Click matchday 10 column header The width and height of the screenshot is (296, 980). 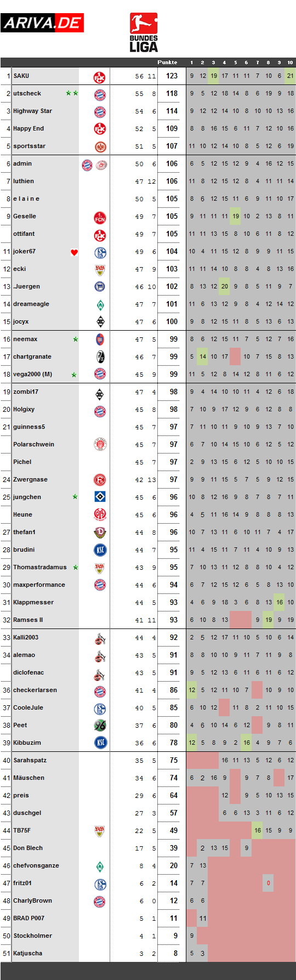[290, 63]
